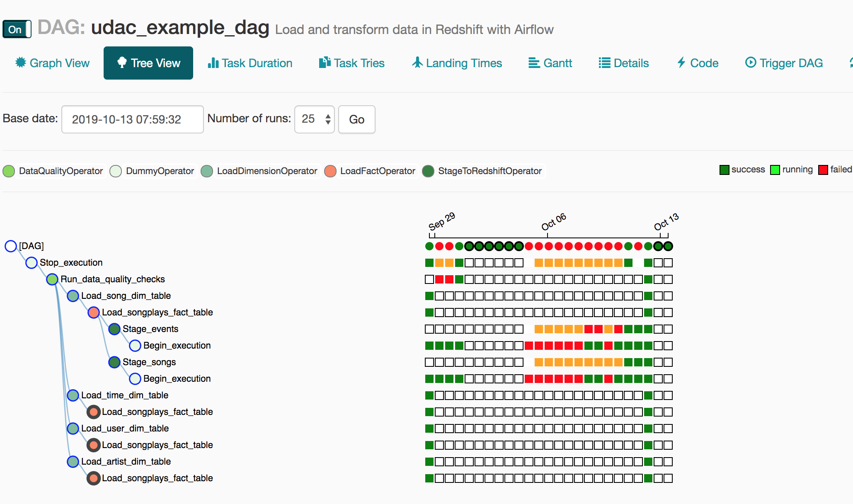Collapse the root [DAG] node circle
Viewport: 853px width, 504px height.
click(11, 246)
